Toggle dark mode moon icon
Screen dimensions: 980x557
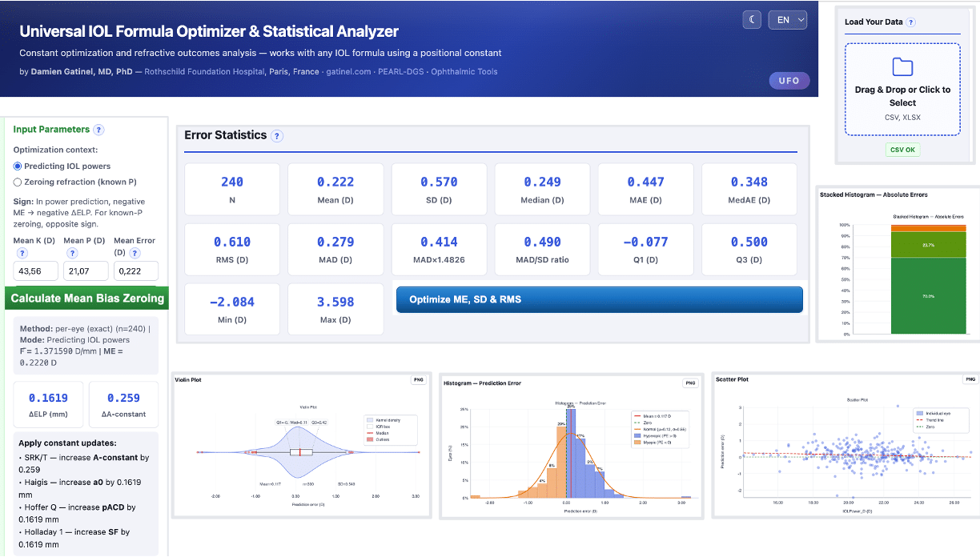click(x=751, y=20)
